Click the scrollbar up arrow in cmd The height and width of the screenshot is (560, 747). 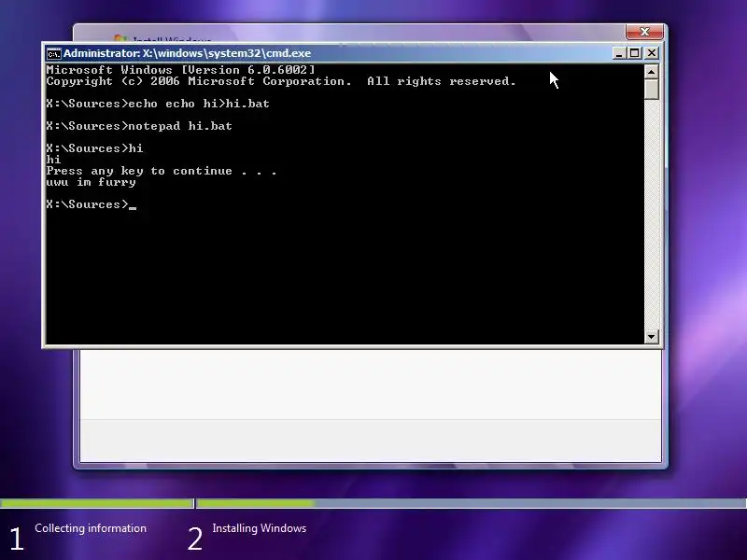coord(651,72)
